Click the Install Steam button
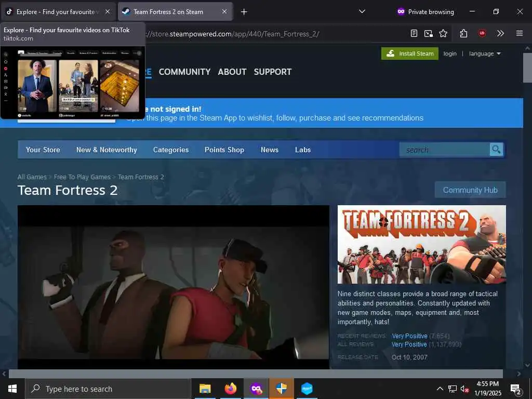The width and height of the screenshot is (532, 399). (410, 54)
